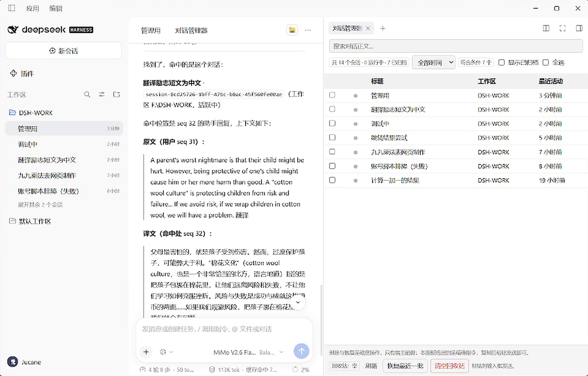
Task: Collapse the DSH-WORK workspace folder
Action: tap(31, 113)
